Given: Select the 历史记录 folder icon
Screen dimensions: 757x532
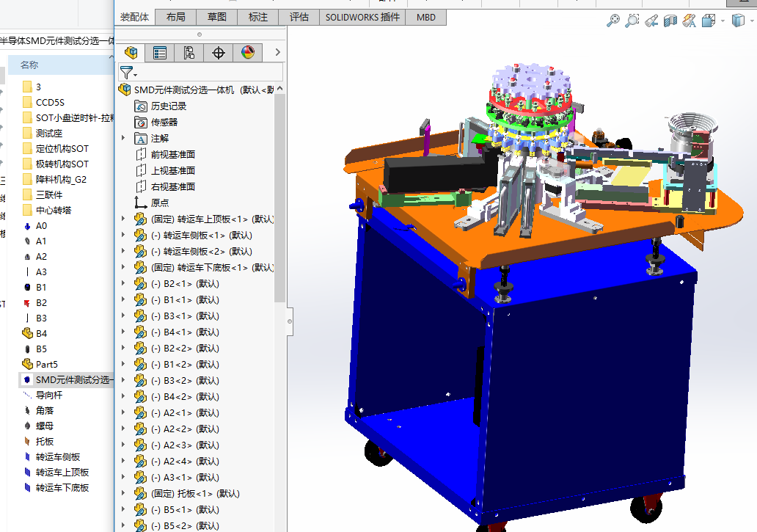Looking at the screenshot, I should 141,106.
